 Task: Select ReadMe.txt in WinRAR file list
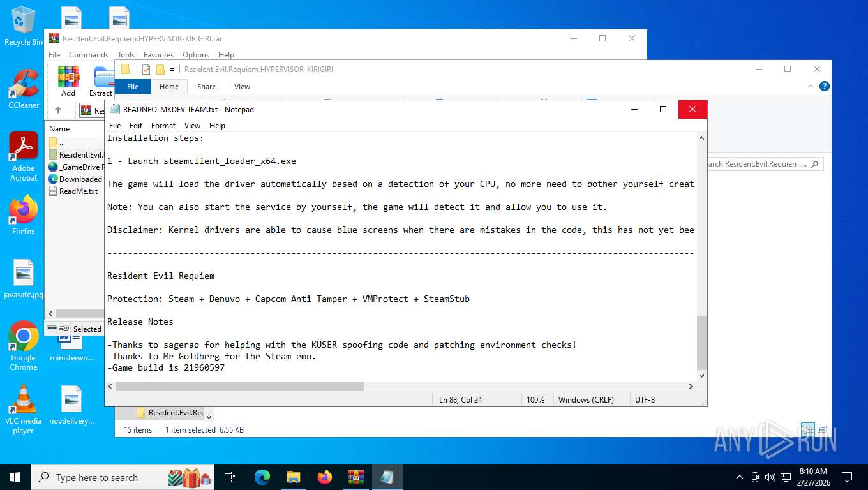coord(73,191)
